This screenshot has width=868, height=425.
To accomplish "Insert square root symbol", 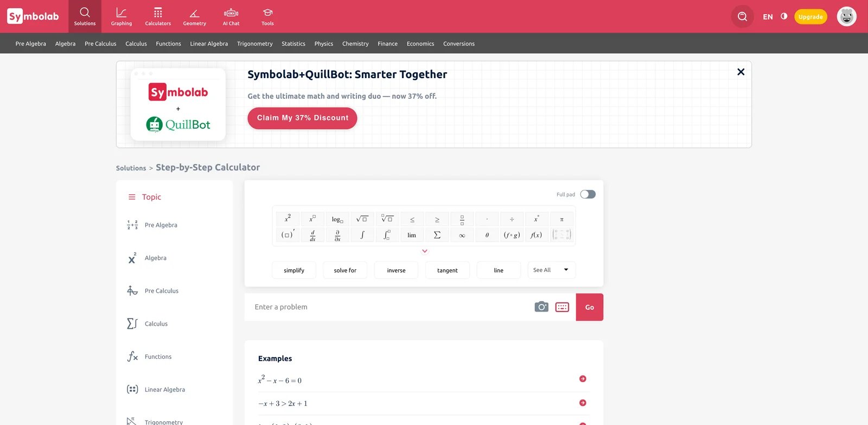I will 362,219.
